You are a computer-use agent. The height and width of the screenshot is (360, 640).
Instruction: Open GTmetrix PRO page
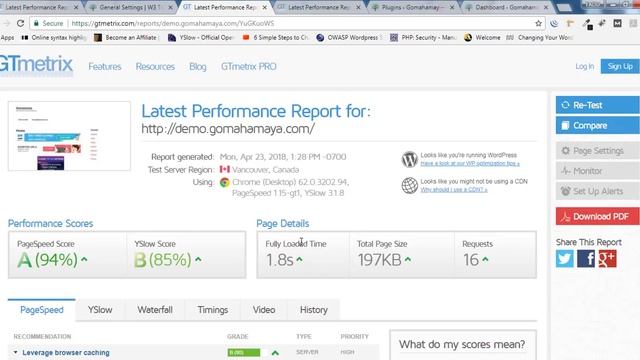point(249,67)
